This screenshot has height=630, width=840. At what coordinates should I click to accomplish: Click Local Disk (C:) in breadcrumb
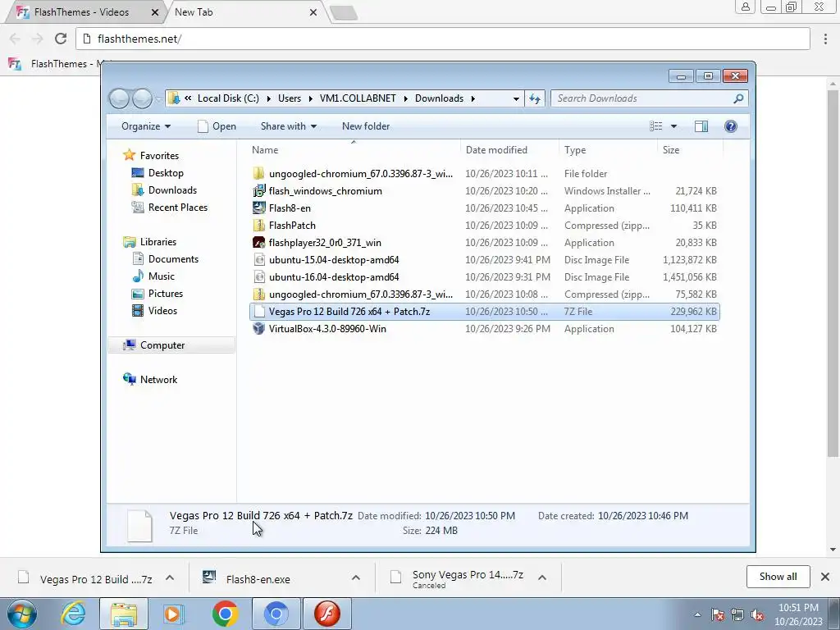[x=228, y=98]
